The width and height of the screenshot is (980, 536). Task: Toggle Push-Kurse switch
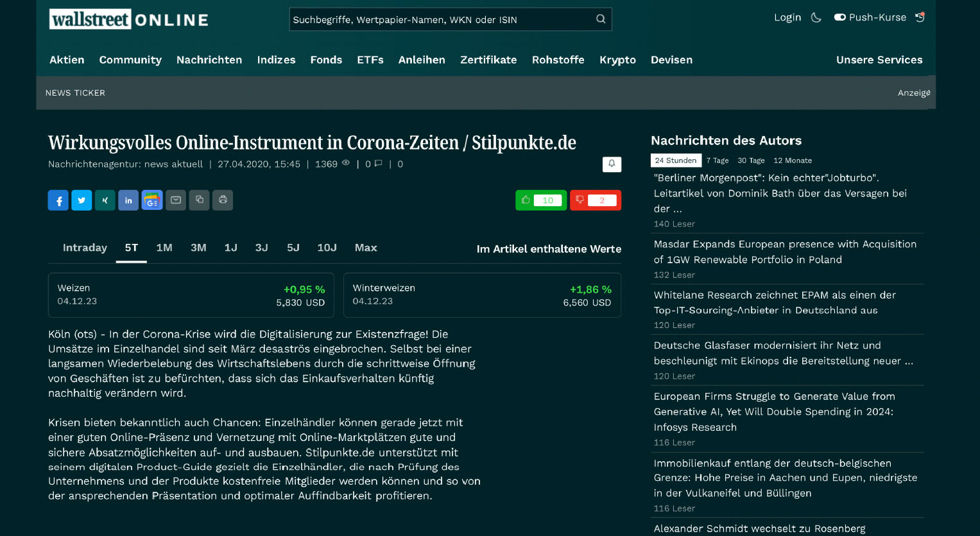pyautogui.click(x=839, y=17)
